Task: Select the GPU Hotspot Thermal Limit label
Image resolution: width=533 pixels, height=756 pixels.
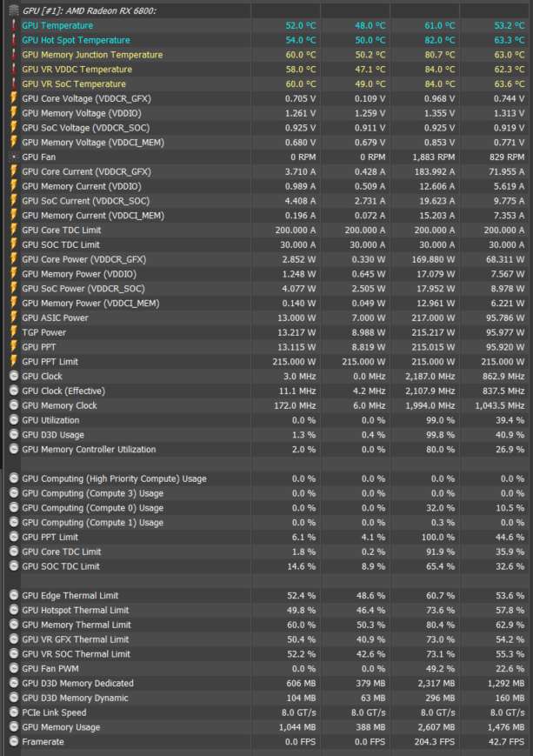Action: [x=75, y=610]
